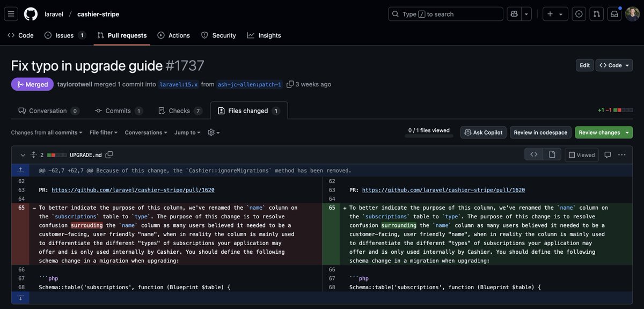Screen dimensions: 644x309
Task: Collapse the UPGRADE.md file diff
Action: [x=23, y=155]
